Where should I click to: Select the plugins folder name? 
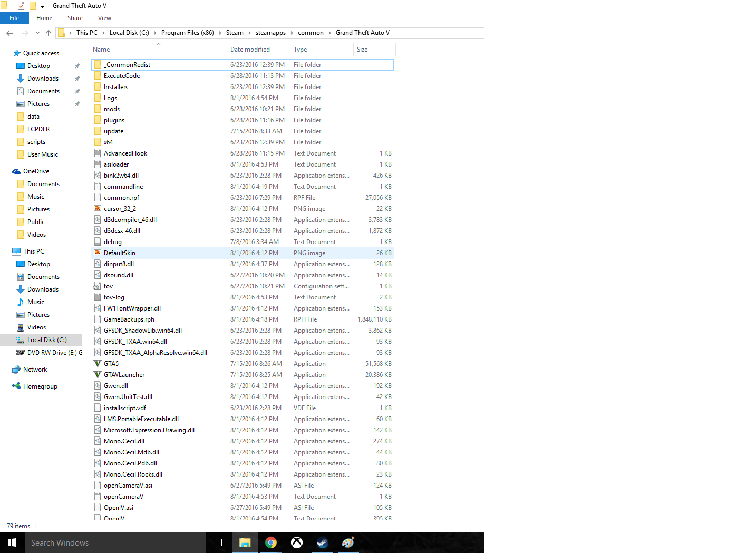tap(114, 120)
